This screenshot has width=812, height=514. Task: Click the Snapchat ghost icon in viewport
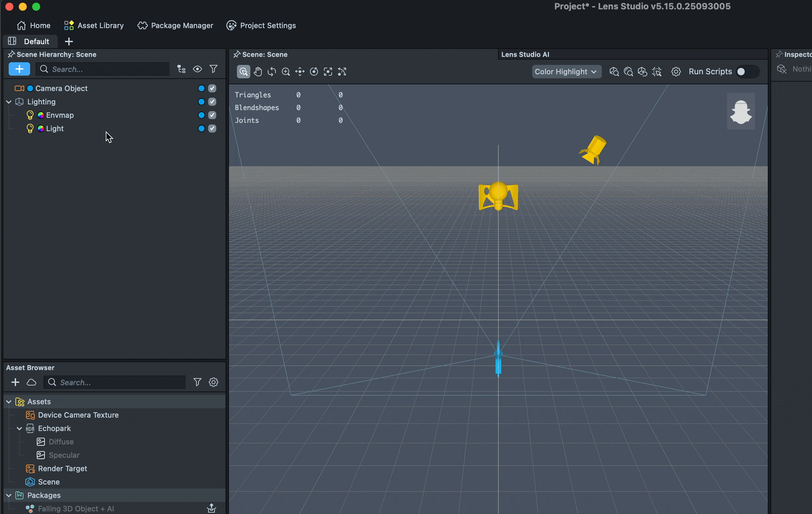click(x=740, y=111)
